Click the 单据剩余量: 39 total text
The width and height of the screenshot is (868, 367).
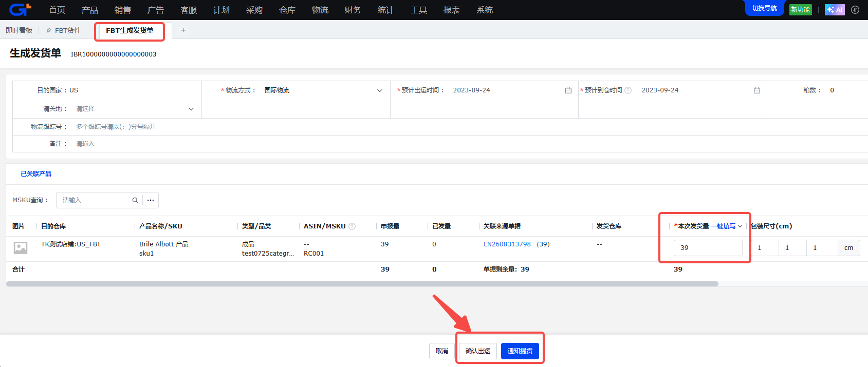(x=506, y=269)
